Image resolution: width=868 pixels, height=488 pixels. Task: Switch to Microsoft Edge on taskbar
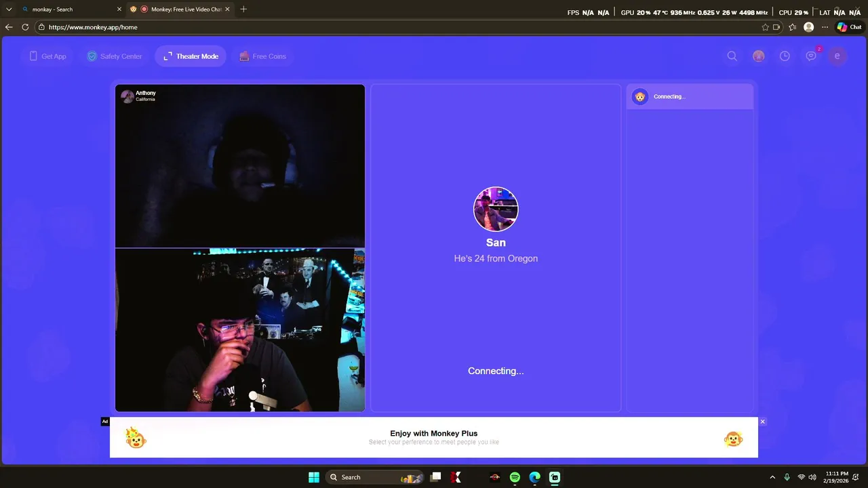534,477
